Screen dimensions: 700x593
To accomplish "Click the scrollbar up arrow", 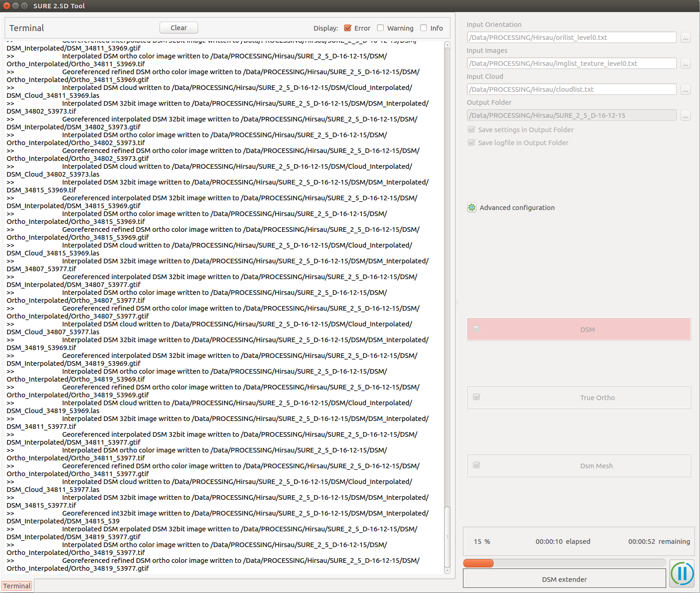I will point(447,45).
